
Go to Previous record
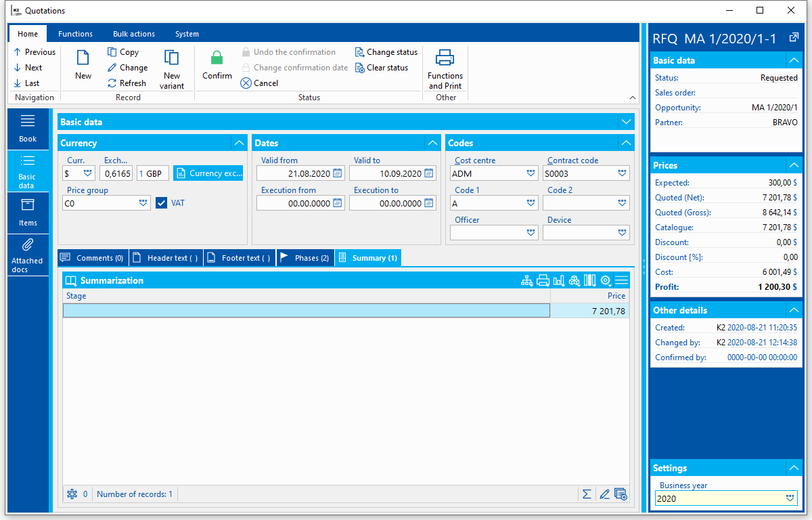click(x=35, y=52)
